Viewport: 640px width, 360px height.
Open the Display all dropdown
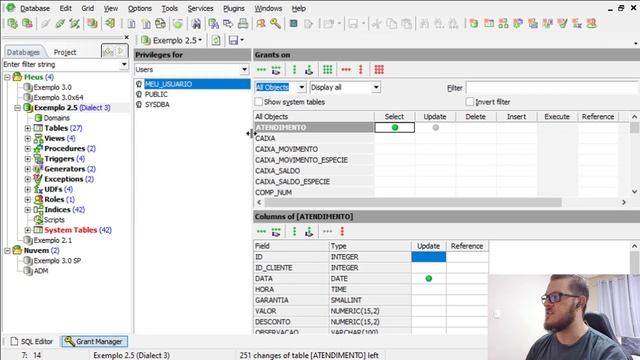coord(376,87)
